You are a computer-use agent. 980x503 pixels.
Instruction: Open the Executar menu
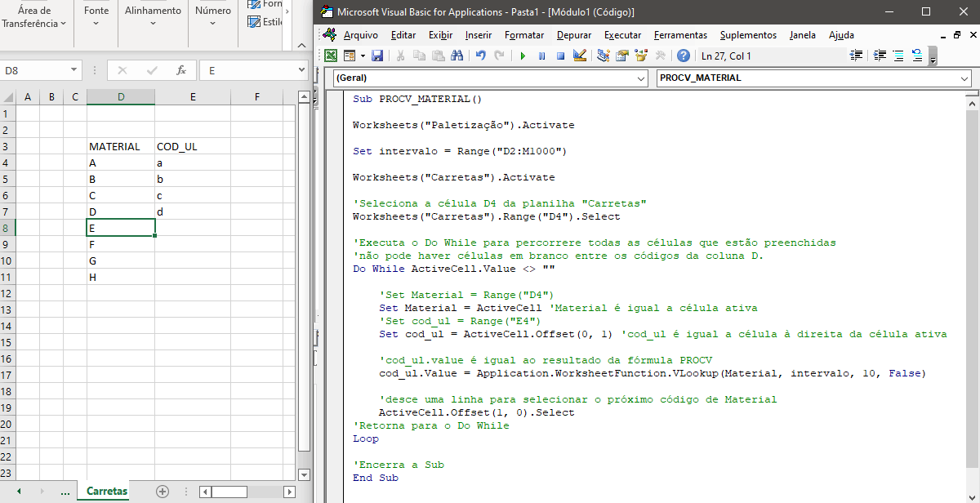(622, 35)
